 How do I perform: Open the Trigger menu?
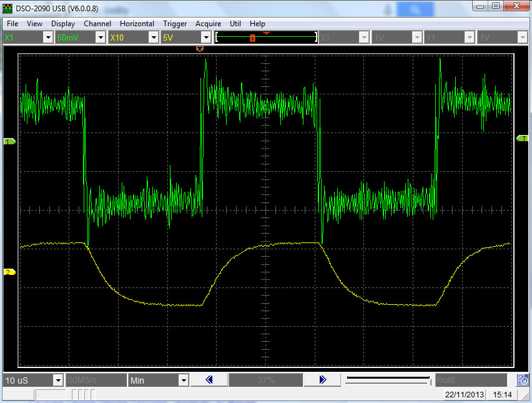point(175,24)
